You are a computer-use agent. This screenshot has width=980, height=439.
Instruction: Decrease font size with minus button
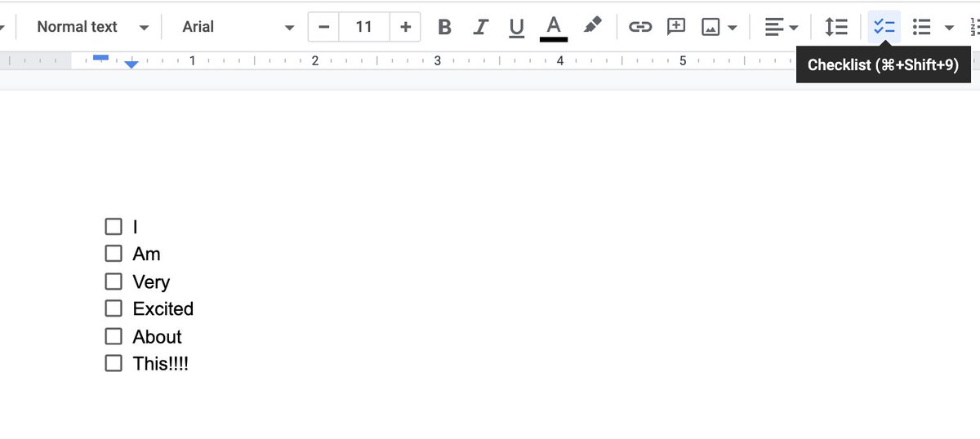tap(324, 27)
